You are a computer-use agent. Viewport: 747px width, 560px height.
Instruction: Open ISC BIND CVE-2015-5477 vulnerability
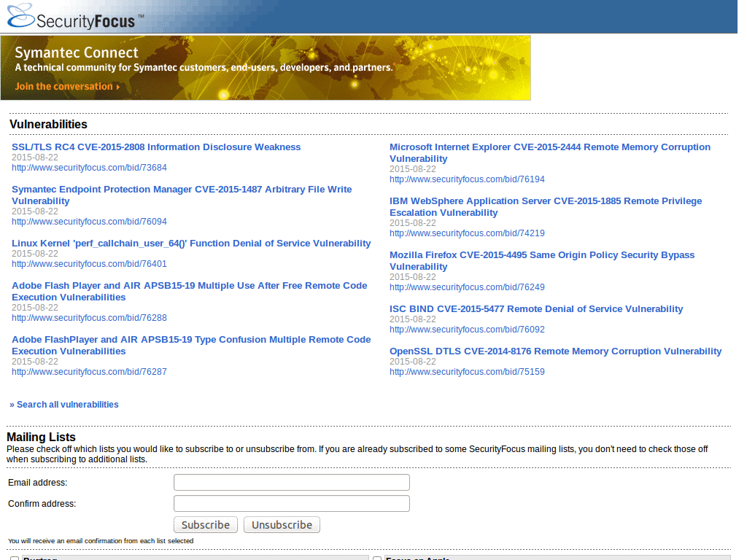(x=536, y=309)
